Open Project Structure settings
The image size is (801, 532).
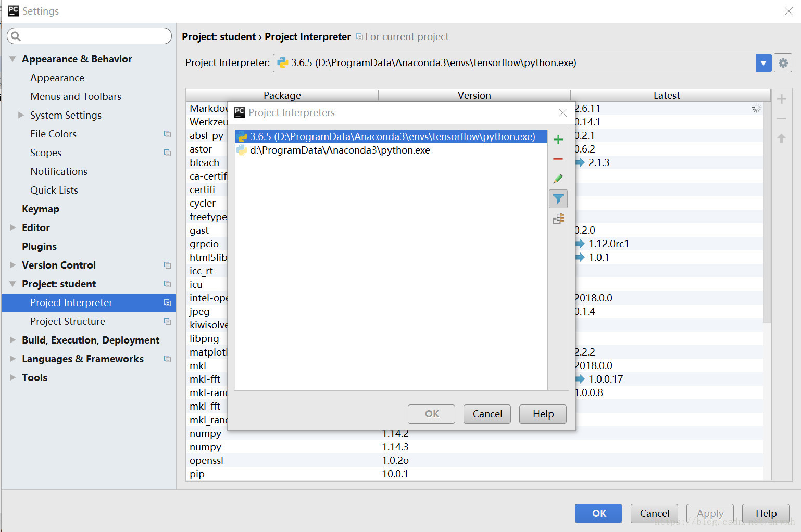click(68, 321)
